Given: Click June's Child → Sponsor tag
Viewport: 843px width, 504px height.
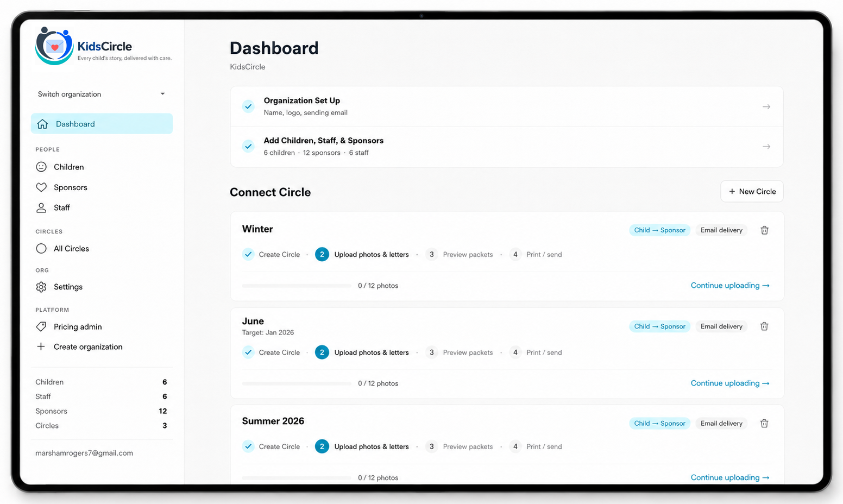Looking at the screenshot, I should tap(660, 326).
